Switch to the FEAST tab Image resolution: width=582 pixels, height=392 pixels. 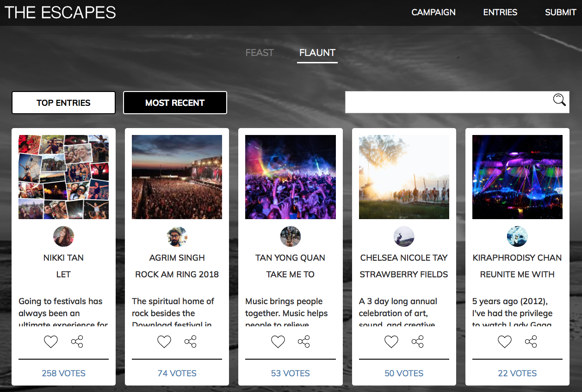click(260, 53)
